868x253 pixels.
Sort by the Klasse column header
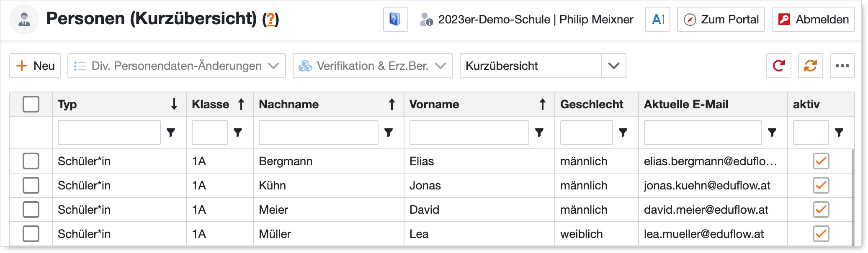pos(211,104)
